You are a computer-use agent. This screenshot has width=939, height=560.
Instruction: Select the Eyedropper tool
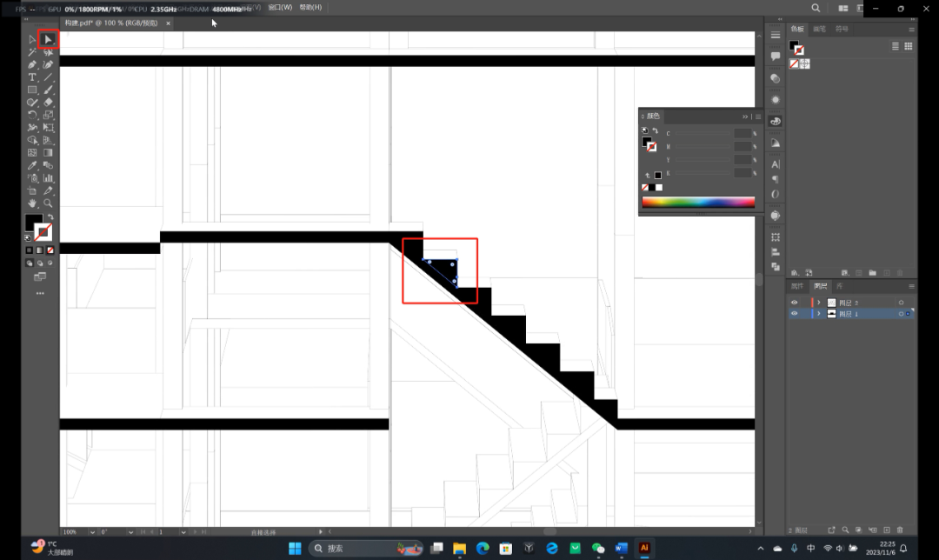[x=32, y=165]
